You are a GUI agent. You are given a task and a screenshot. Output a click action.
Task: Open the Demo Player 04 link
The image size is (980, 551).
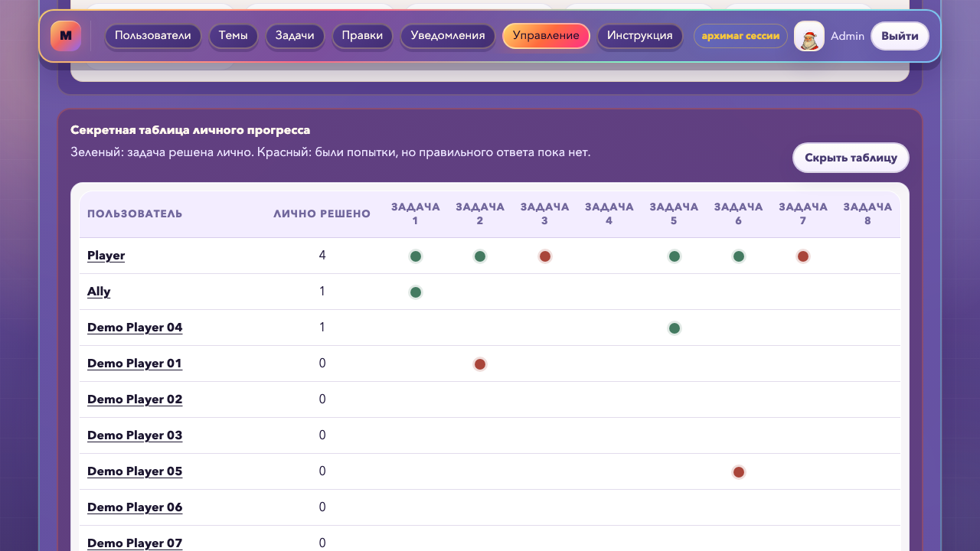(x=135, y=328)
